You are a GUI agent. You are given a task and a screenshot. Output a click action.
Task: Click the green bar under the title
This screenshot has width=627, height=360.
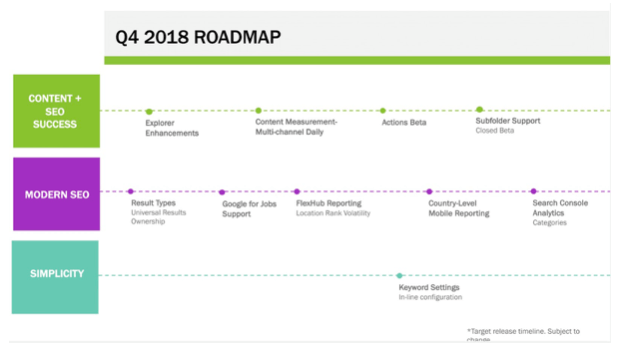[357, 60]
